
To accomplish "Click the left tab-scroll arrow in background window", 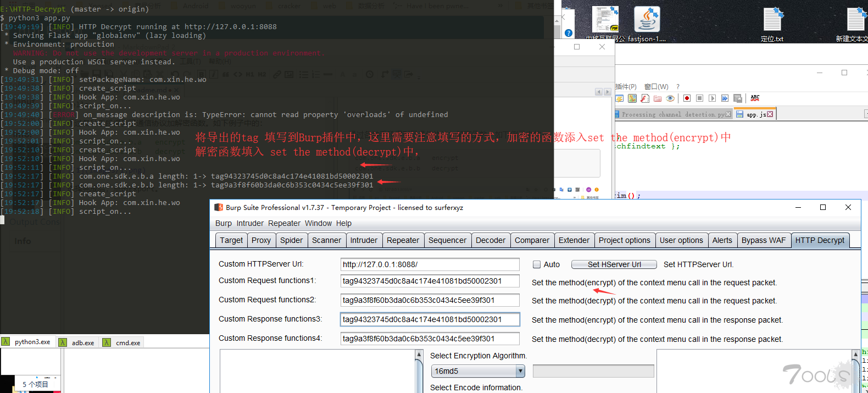I will (x=599, y=92).
